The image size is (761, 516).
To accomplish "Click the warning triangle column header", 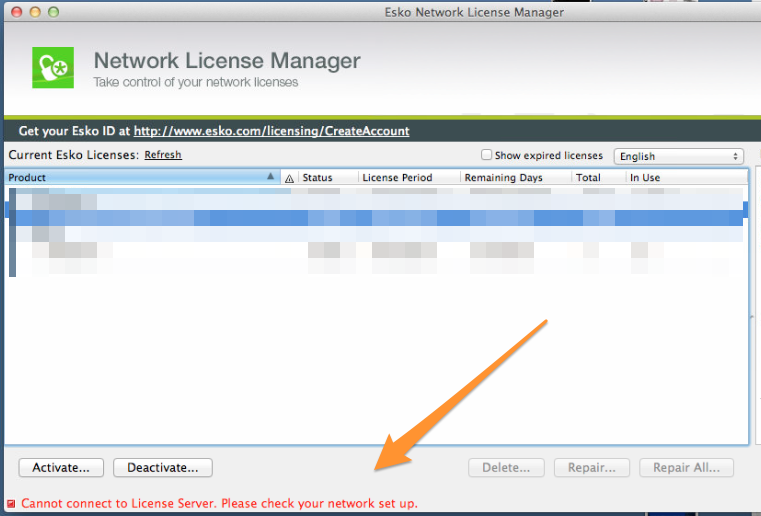I will coord(290,178).
